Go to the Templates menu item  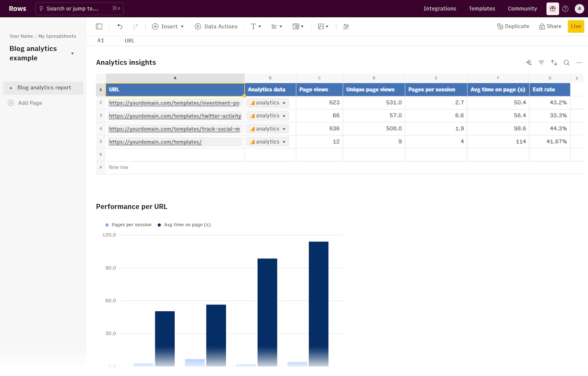(x=481, y=8)
